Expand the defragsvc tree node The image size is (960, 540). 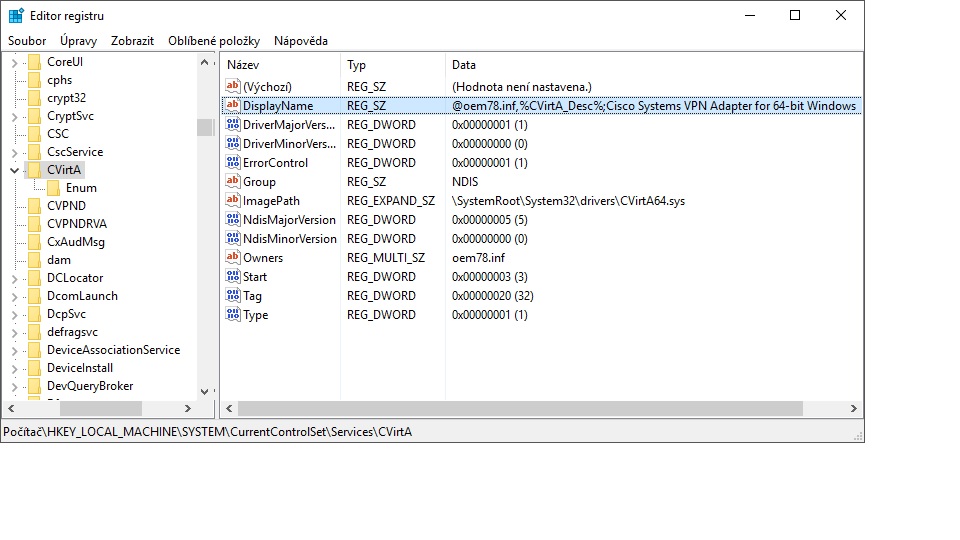tap(14, 332)
